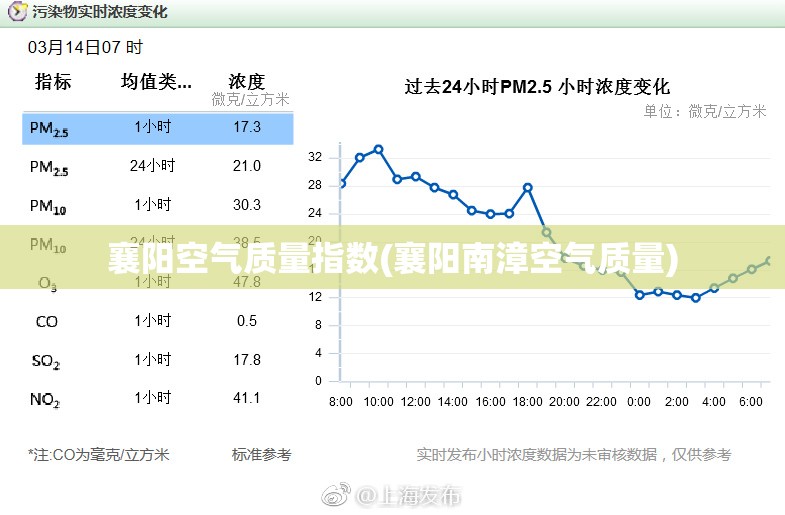Image resolution: width=785 pixels, height=515 pixels.
Task: Click the note *注:CO为毫克/立方米
Action: 99,455
